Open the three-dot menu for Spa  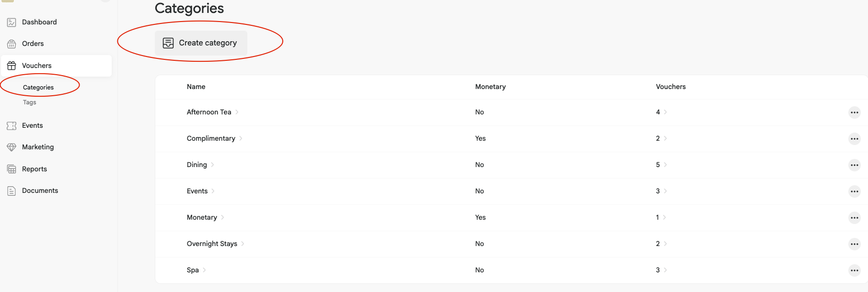(854, 270)
